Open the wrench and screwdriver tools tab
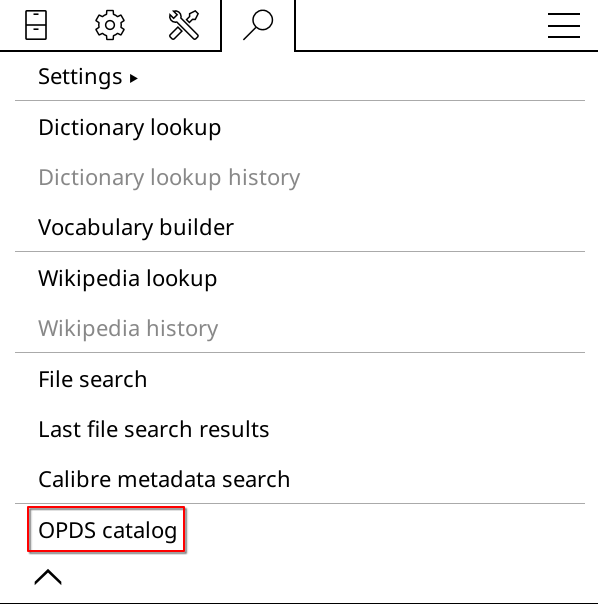Image resolution: width=598 pixels, height=604 pixels. pyautogui.click(x=184, y=25)
